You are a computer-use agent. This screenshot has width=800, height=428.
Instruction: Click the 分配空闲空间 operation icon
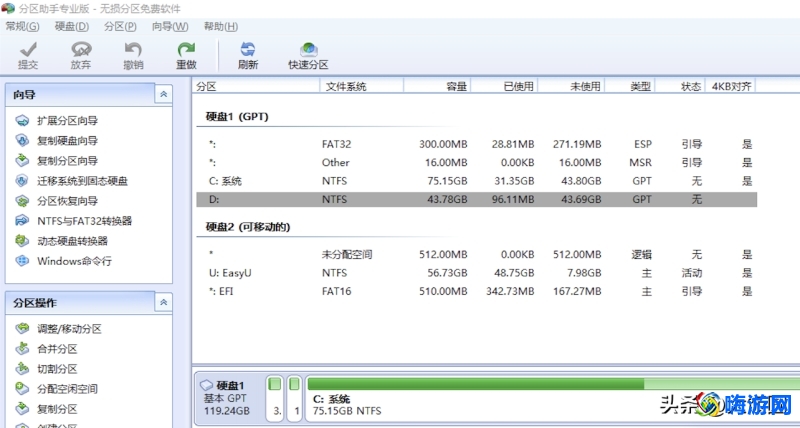[x=22, y=389]
